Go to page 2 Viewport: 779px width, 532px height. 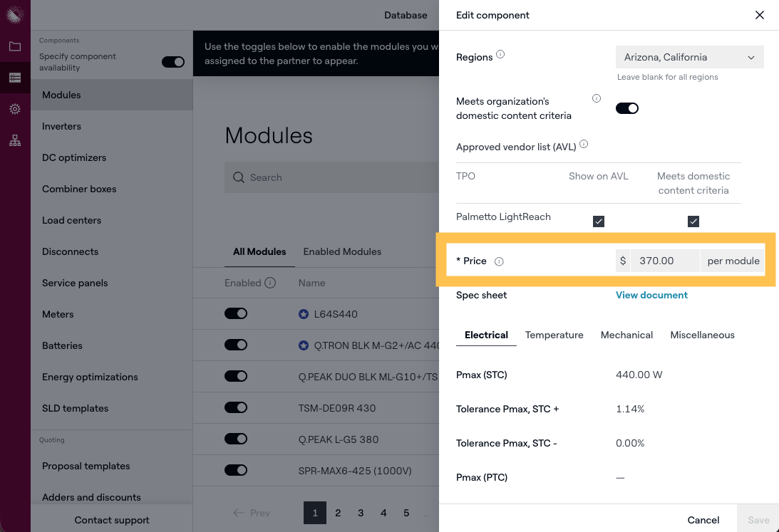[338, 513]
